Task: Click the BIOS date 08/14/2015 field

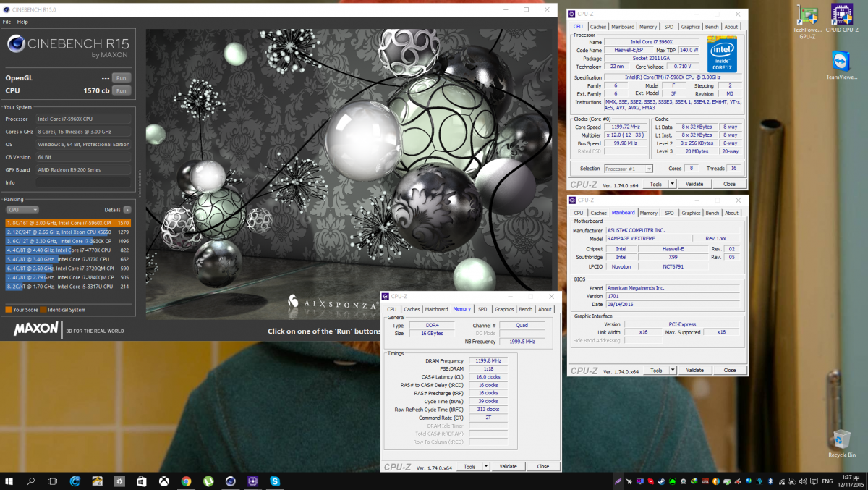Action: [x=673, y=303]
